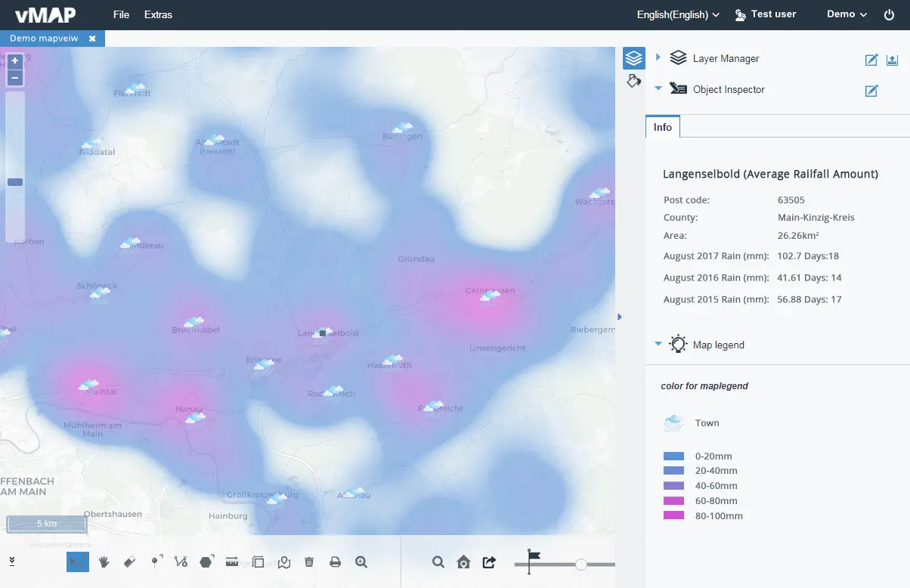
Task: Open the search magnifier
Action: coord(438,562)
